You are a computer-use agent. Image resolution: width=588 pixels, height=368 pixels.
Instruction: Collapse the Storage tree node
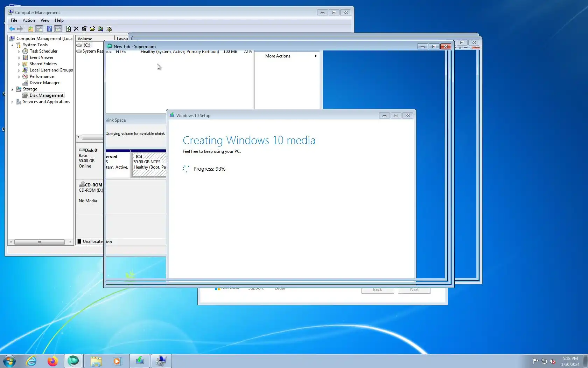click(13, 89)
